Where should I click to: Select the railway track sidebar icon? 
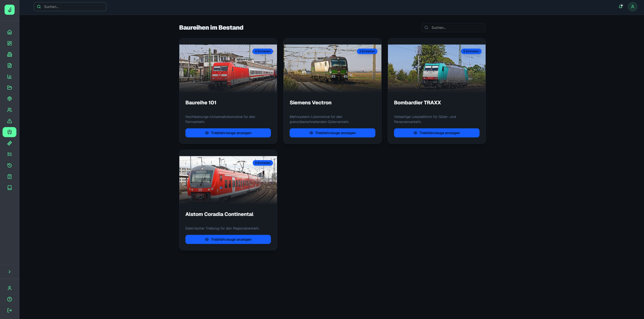10,143
